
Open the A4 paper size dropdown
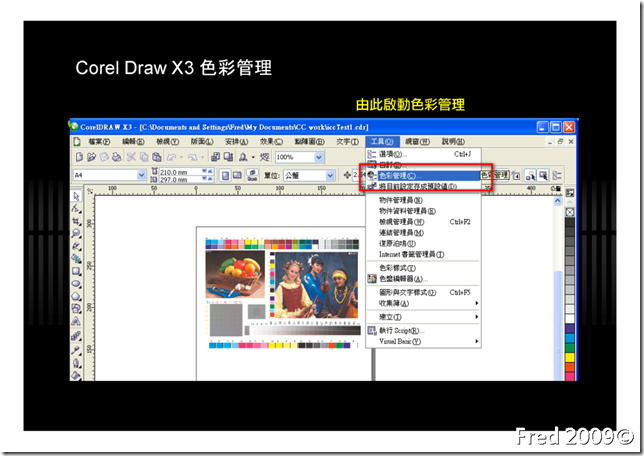point(141,175)
